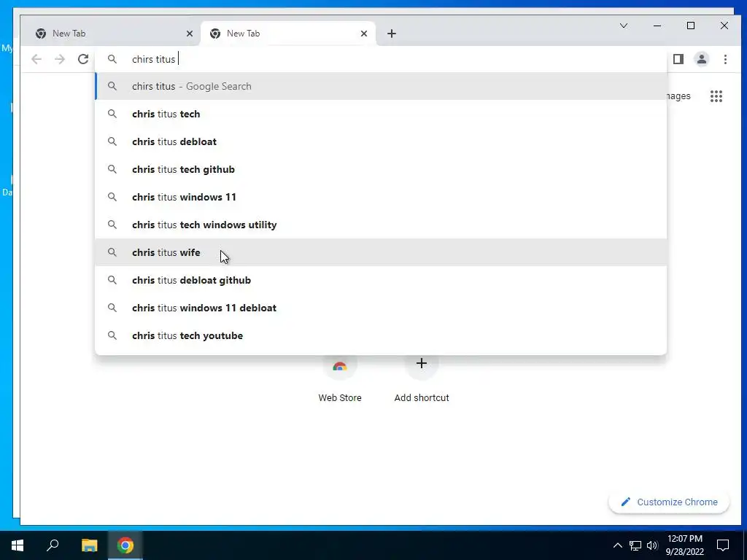
Task: Go forward using the forward arrow
Action: point(60,59)
